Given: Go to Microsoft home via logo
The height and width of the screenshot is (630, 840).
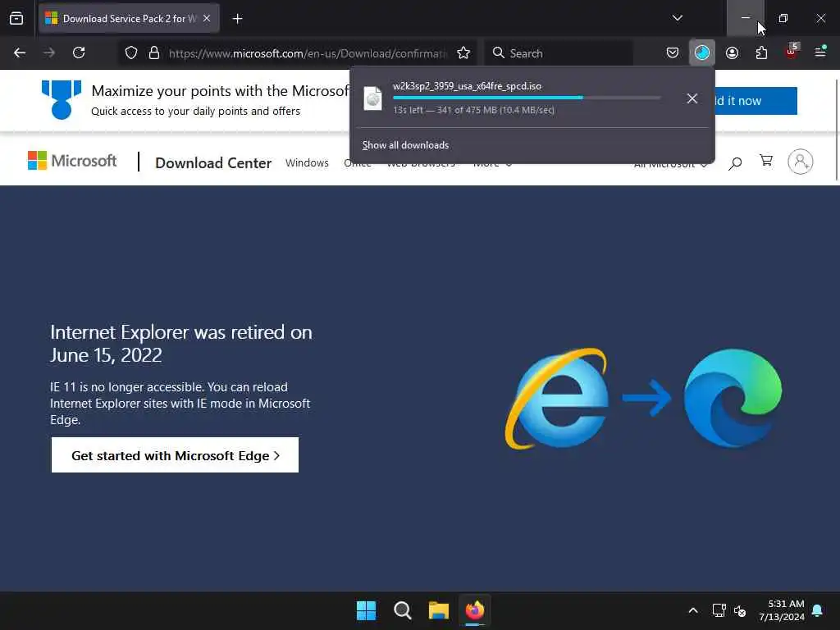Looking at the screenshot, I should (72, 161).
